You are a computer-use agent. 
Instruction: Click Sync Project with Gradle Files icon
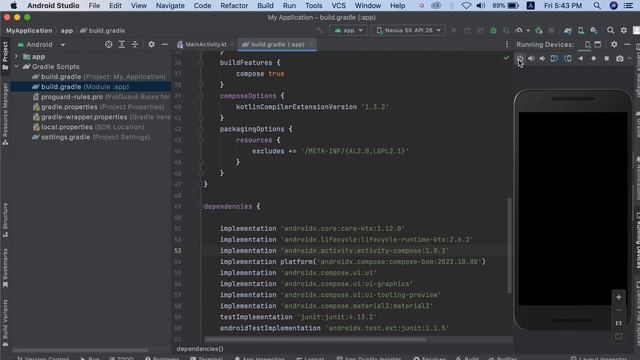pyautogui.click(x=567, y=31)
